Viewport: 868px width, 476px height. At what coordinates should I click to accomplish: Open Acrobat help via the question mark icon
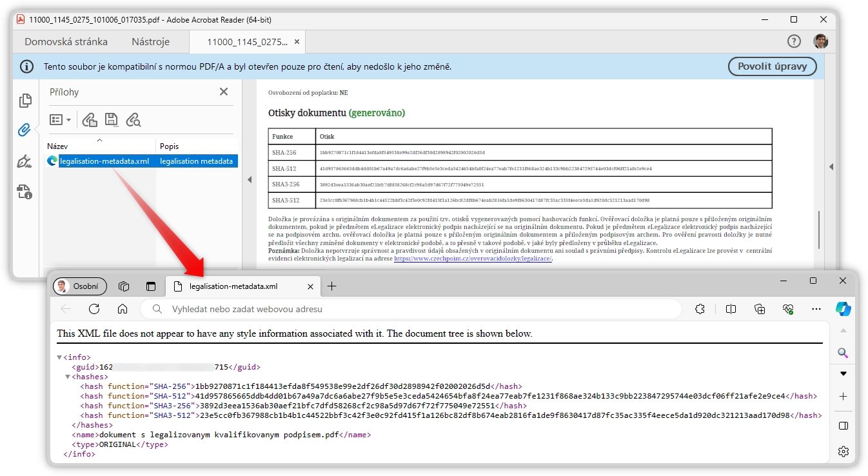point(794,42)
